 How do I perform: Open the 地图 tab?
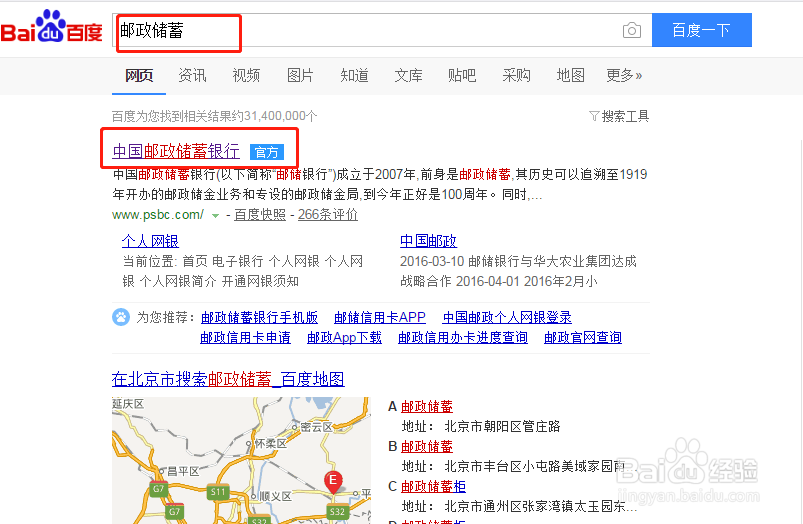click(x=570, y=76)
